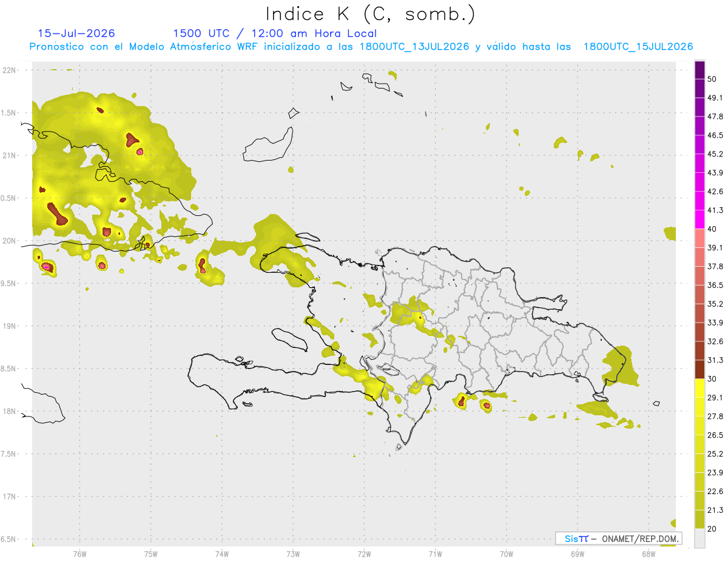The height and width of the screenshot is (562, 728).
Task: Pick the grey swatch below 20
Action: (x=700, y=538)
